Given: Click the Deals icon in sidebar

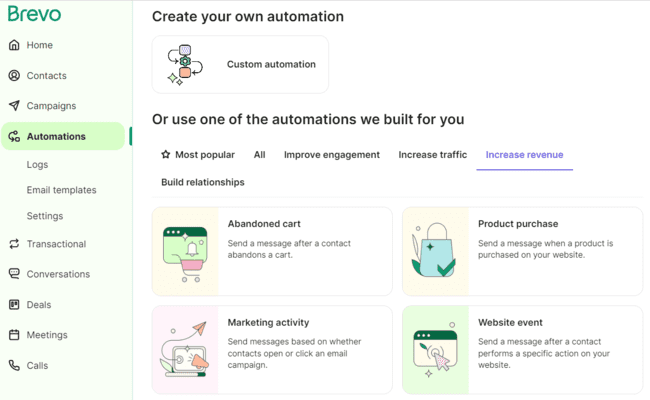Looking at the screenshot, I should pyautogui.click(x=14, y=305).
